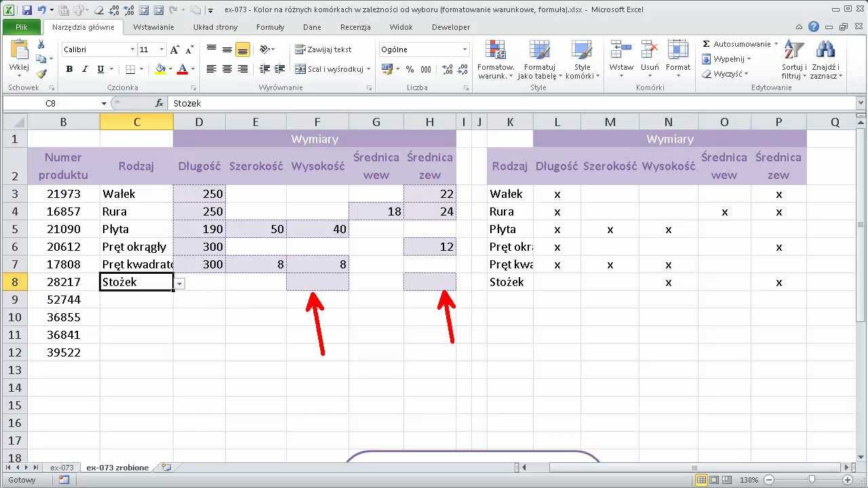
Task: Open Formatow. warunk. conditional formatting
Action: pyautogui.click(x=496, y=60)
